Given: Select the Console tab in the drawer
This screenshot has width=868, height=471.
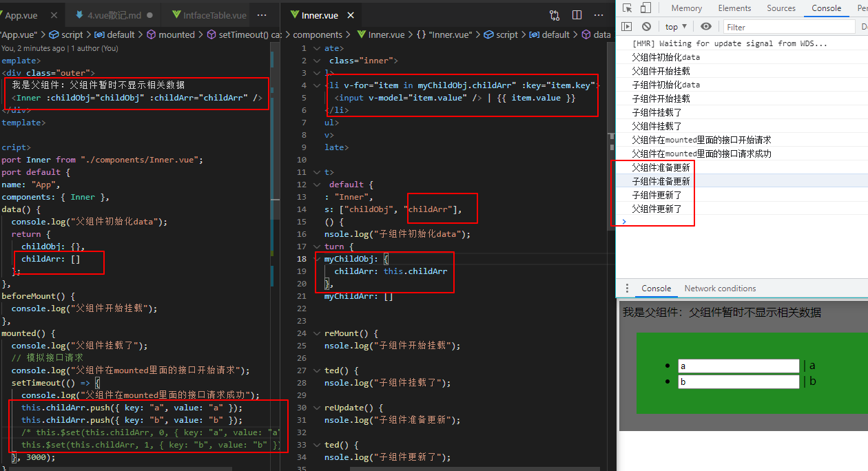Looking at the screenshot, I should [x=656, y=289].
